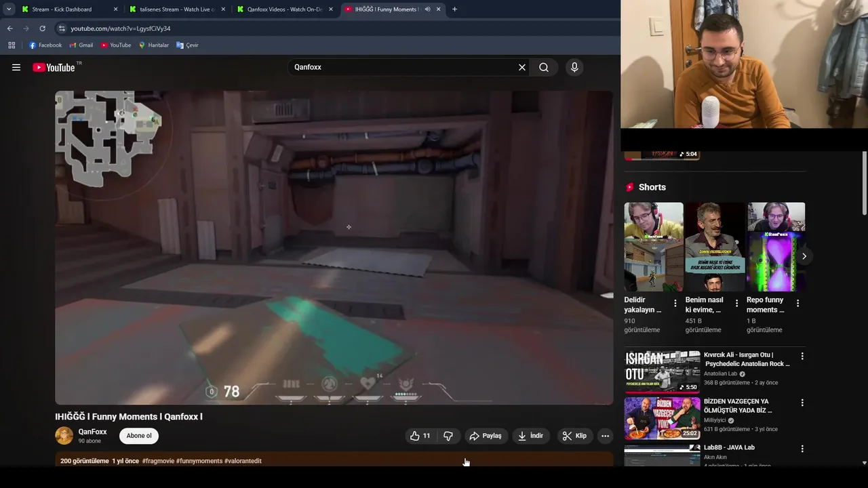
Task: Subscribe using the Abone ol button
Action: (139, 436)
